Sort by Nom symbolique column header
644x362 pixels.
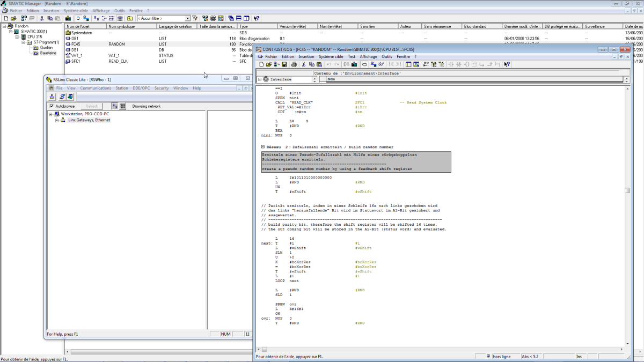click(x=131, y=26)
